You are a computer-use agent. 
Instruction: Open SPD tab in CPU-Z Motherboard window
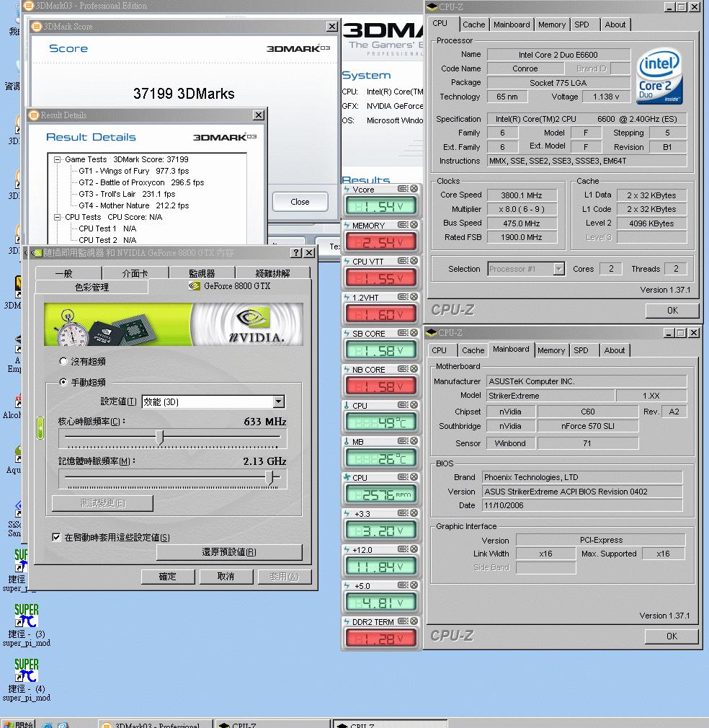[x=581, y=350]
